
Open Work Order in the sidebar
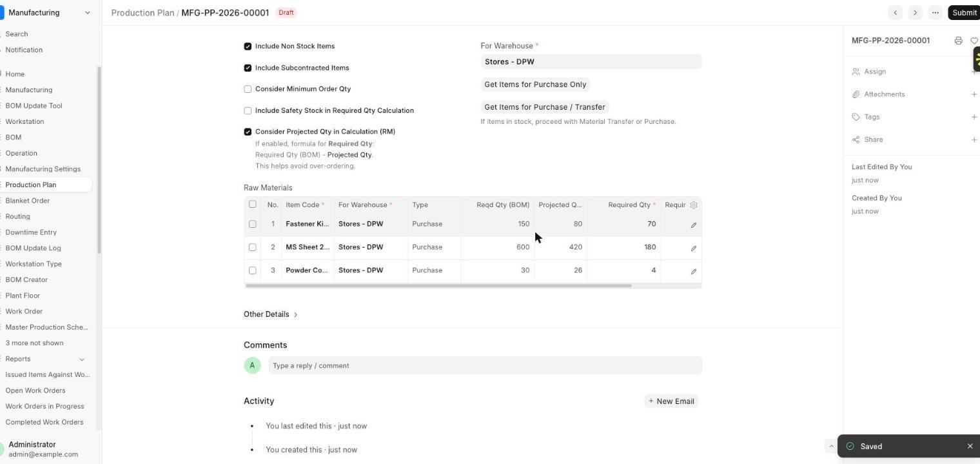[24, 311]
